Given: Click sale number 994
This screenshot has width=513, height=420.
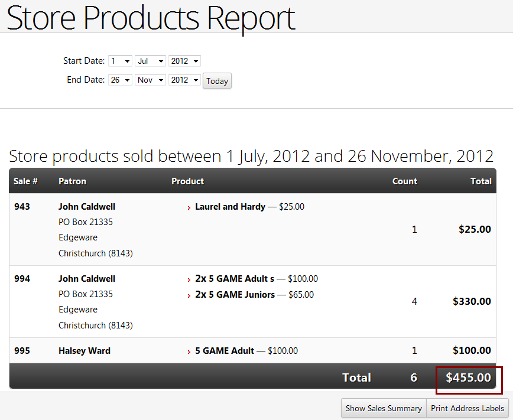Looking at the screenshot, I should (x=22, y=279).
